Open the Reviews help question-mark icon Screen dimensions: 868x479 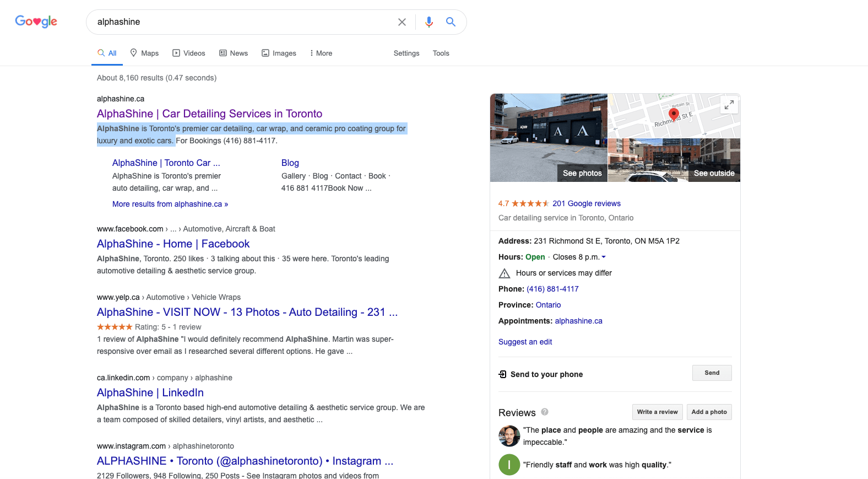coord(545,412)
